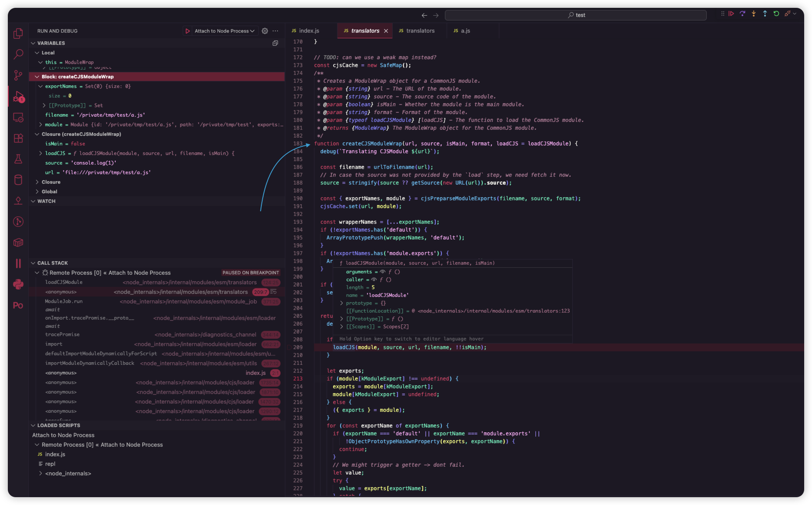Screen dimensions: 812x505
Task: Open the Search view in activity bar
Action: (x=18, y=54)
